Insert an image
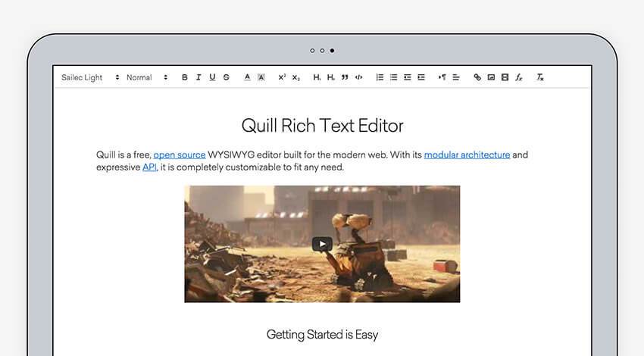This screenshot has width=644, height=356. tap(491, 77)
